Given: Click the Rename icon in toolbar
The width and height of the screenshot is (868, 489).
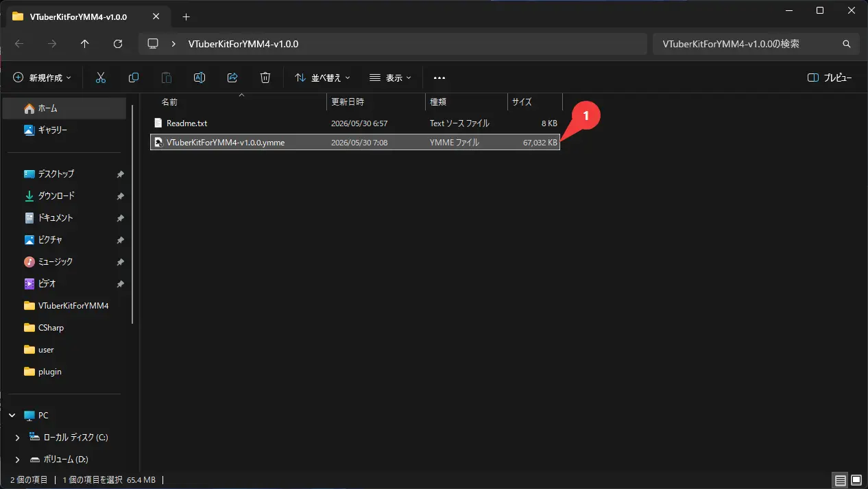Looking at the screenshot, I should pos(200,77).
